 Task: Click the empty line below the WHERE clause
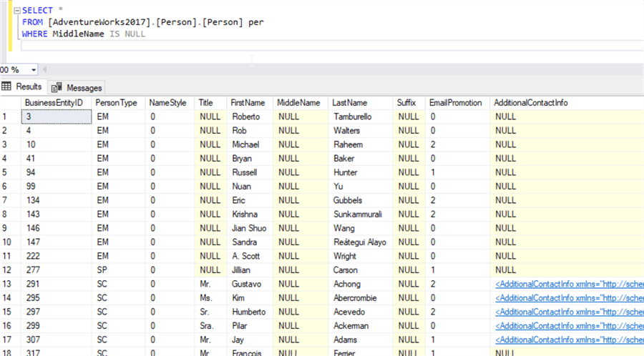143,46
